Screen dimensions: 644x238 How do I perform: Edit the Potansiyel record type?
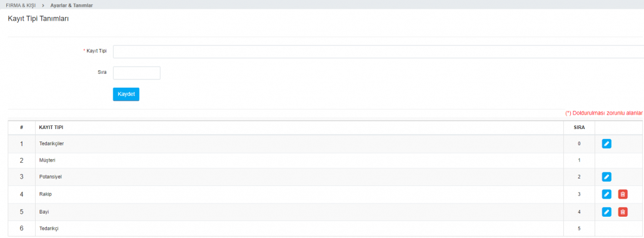coord(606,177)
